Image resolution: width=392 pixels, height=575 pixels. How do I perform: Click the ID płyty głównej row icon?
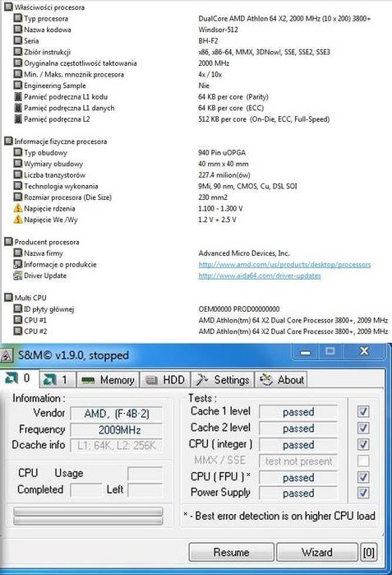point(17,308)
